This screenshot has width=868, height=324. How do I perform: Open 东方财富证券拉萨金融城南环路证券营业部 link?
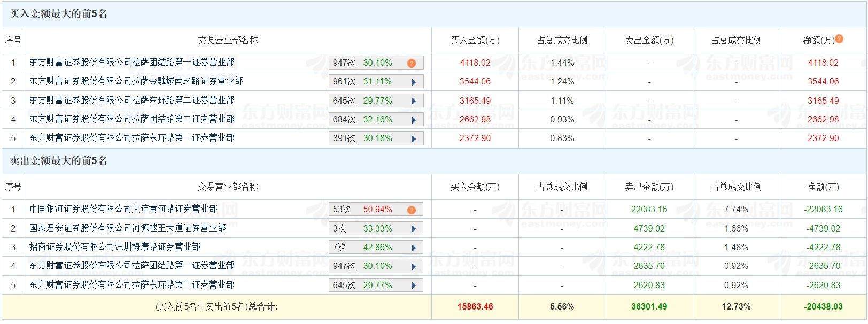pyautogui.click(x=136, y=81)
